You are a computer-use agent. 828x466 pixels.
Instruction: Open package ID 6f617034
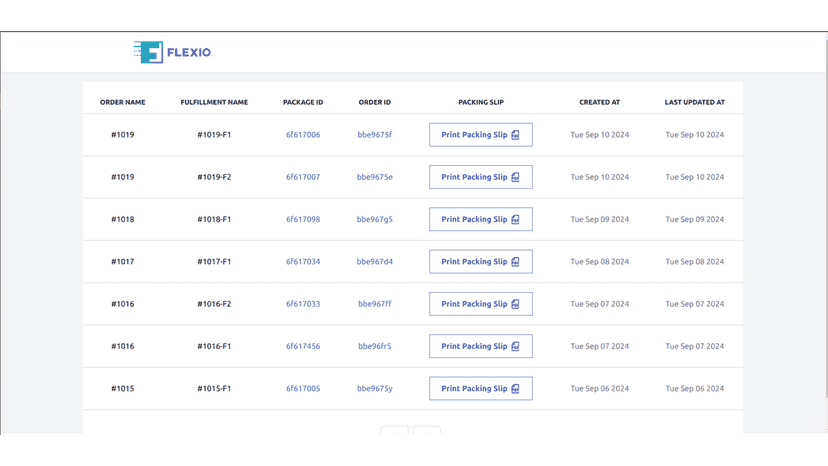303,262
